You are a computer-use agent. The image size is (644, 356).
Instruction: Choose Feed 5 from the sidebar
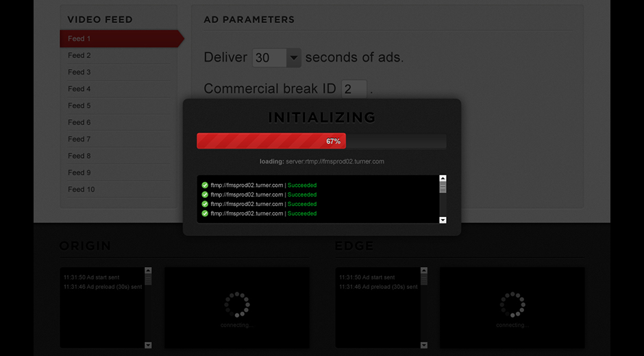click(x=79, y=105)
